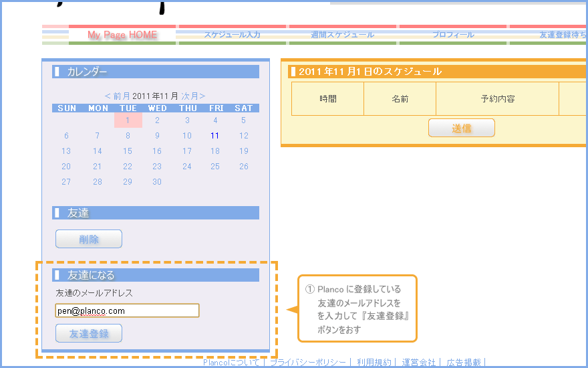Click the friend's email address input field

[x=127, y=310]
